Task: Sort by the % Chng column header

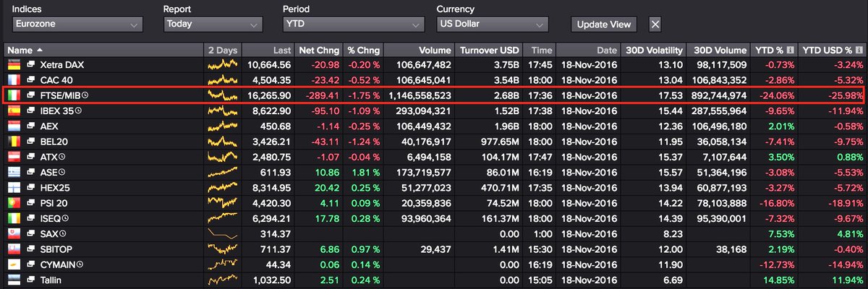Action: point(363,51)
